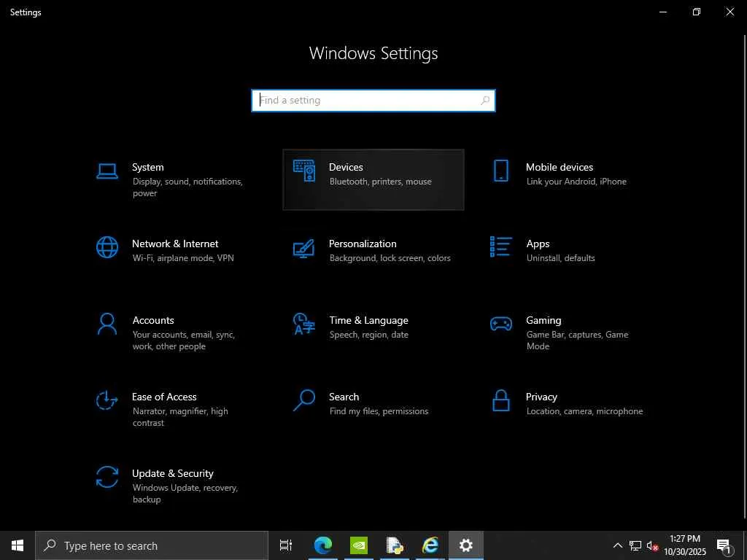Click the clock showing 1:27 PM
This screenshot has height=560, width=747.
click(684, 539)
